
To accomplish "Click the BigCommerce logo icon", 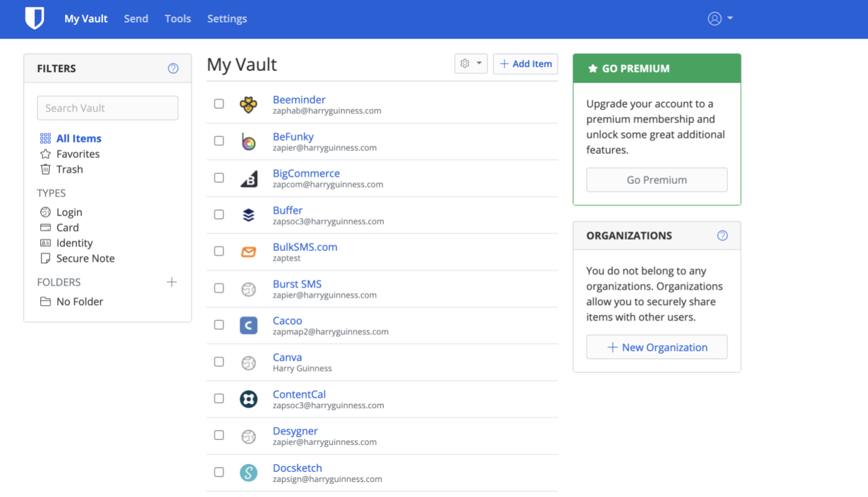I will coord(248,178).
